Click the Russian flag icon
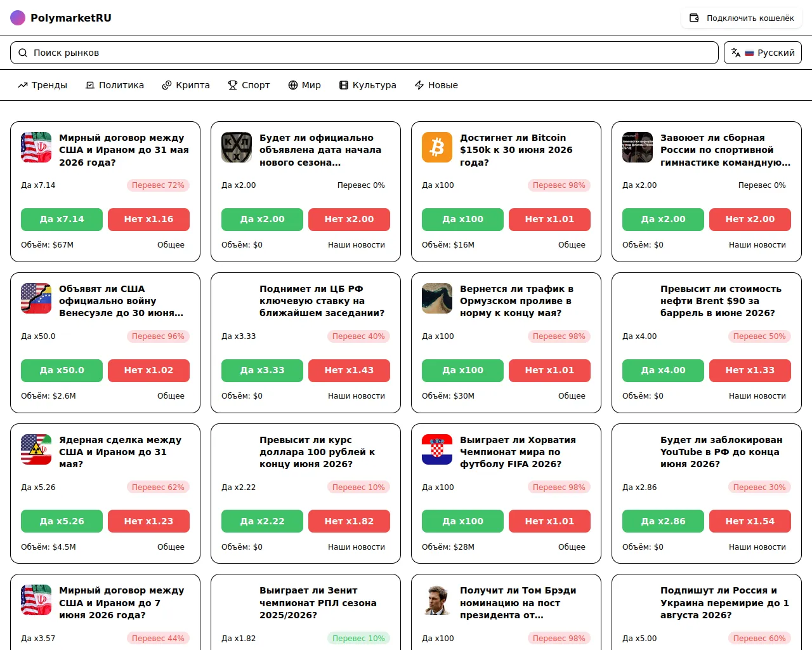 [749, 53]
